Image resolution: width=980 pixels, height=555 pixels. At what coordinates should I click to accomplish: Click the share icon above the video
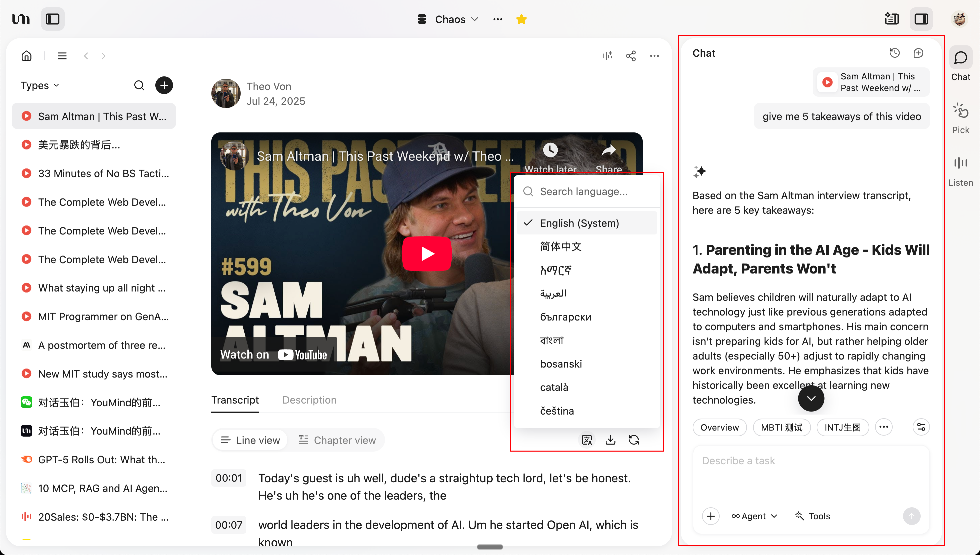631,56
